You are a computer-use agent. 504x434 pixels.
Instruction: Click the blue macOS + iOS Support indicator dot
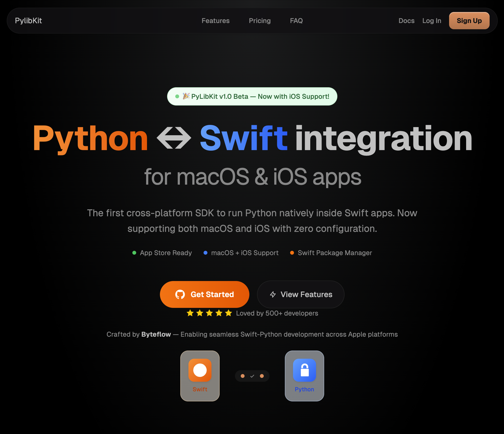[x=206, y=253]
